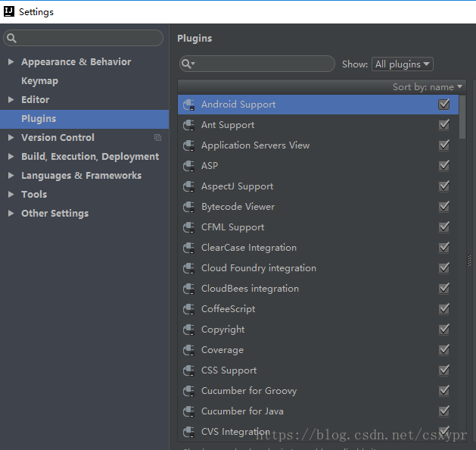Select the Plugins settings page

[x=85, y=119]
